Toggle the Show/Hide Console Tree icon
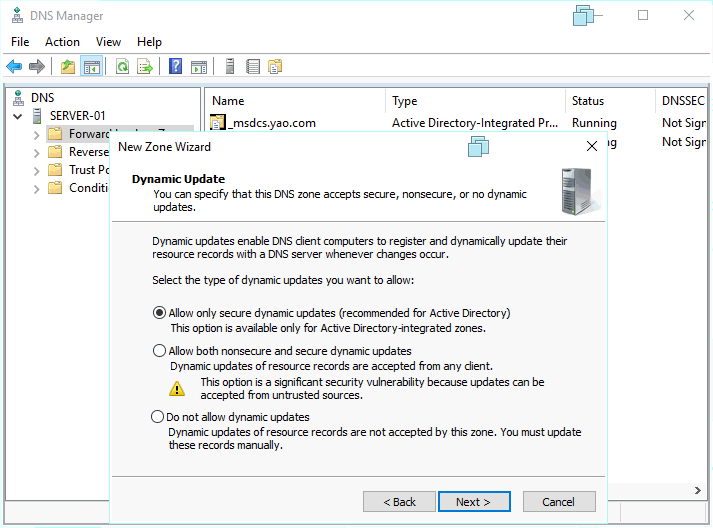 tap(92, 67)
